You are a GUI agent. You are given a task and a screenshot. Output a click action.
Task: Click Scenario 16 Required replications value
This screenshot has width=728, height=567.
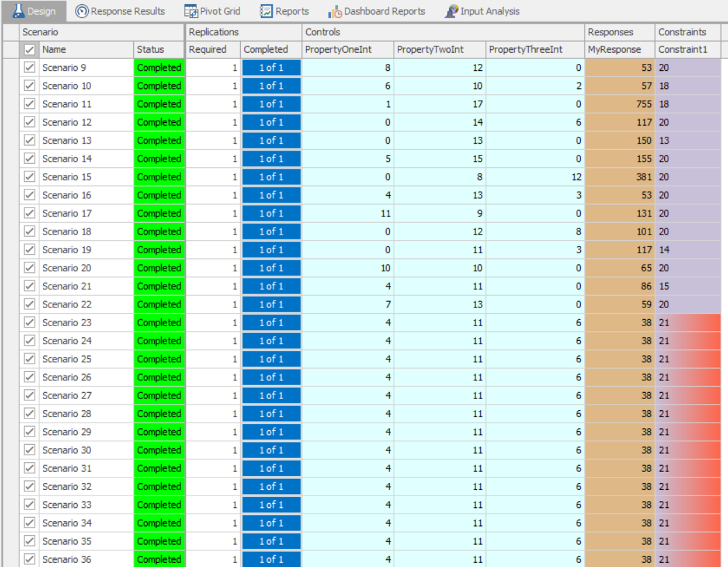point(212,195)
